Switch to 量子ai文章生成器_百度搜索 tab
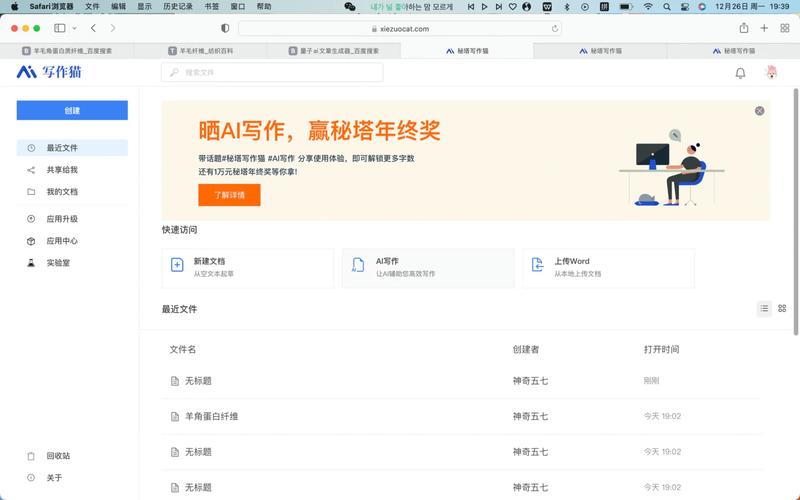 point(334,51)
